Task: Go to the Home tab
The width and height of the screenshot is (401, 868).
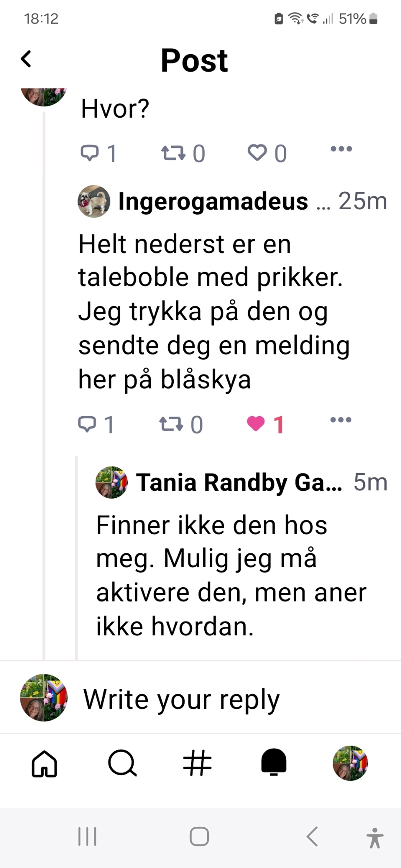Action: tap(44, 763)
